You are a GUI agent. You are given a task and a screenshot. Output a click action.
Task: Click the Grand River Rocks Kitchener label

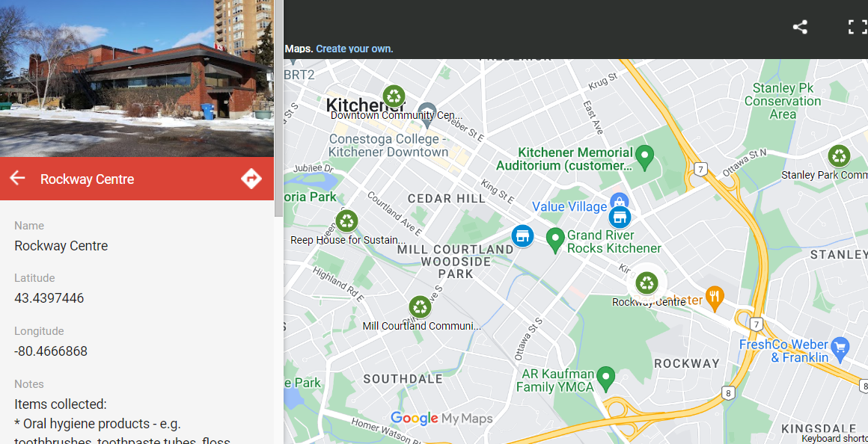click(x=614, y=241)
